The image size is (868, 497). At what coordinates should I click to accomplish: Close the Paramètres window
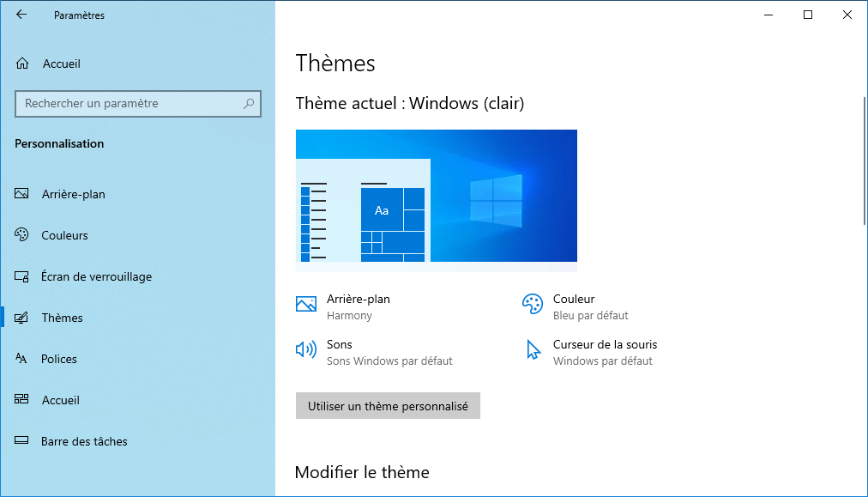847,15
